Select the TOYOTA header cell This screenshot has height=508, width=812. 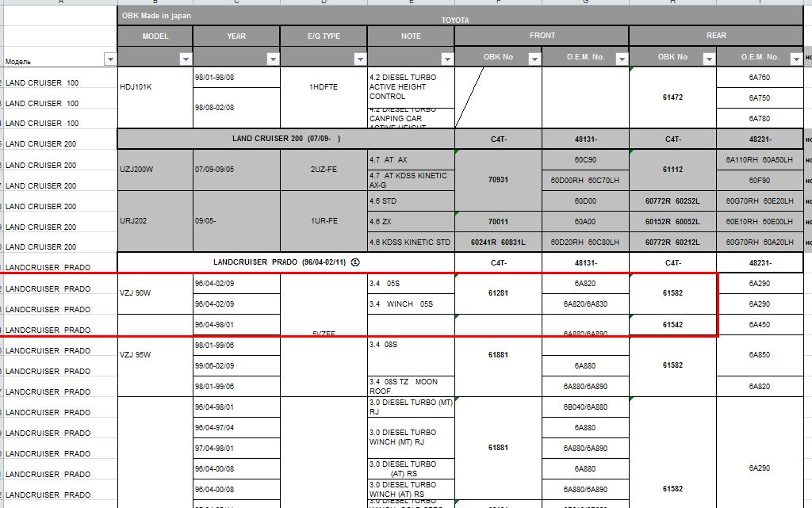pos(454,19)
